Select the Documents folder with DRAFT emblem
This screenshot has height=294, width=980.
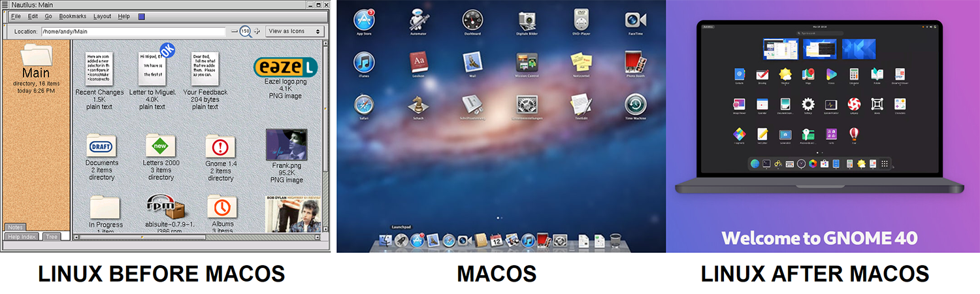pyautogui.click(x=101, y=145)
